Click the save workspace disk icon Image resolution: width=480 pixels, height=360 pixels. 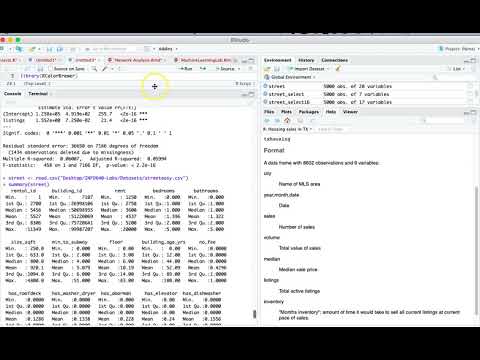coord(277,69)
